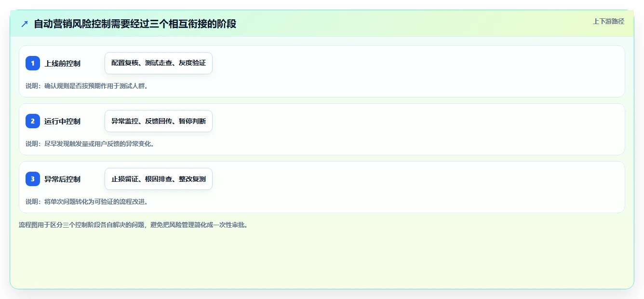Select the 上下游路径 label in header

point(608,21)
